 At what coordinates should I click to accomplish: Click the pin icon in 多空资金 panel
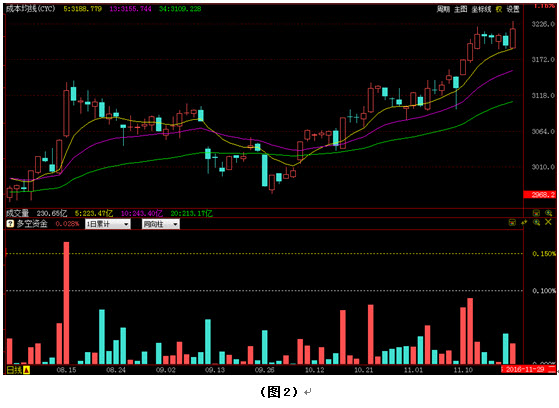coord(524,223)
